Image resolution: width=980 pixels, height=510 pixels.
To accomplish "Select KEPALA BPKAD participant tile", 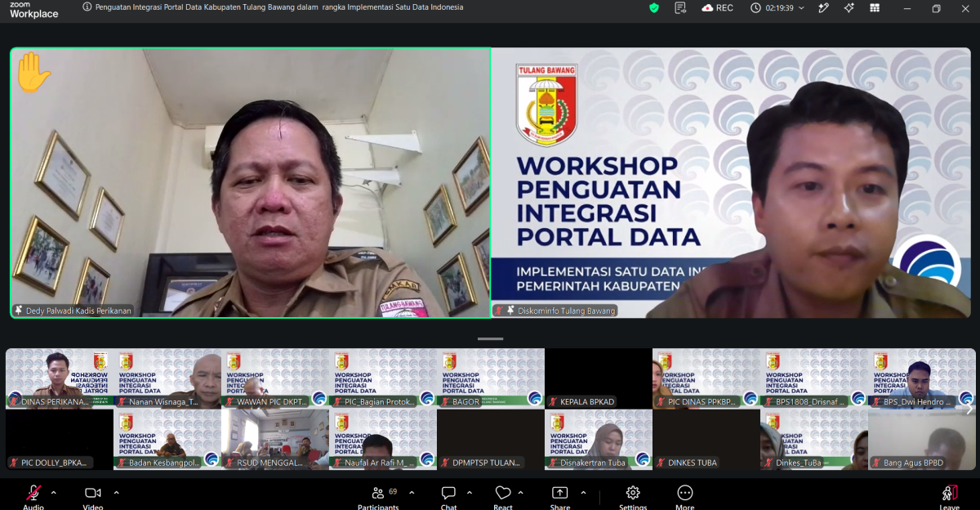I will [x=599, y=378].
